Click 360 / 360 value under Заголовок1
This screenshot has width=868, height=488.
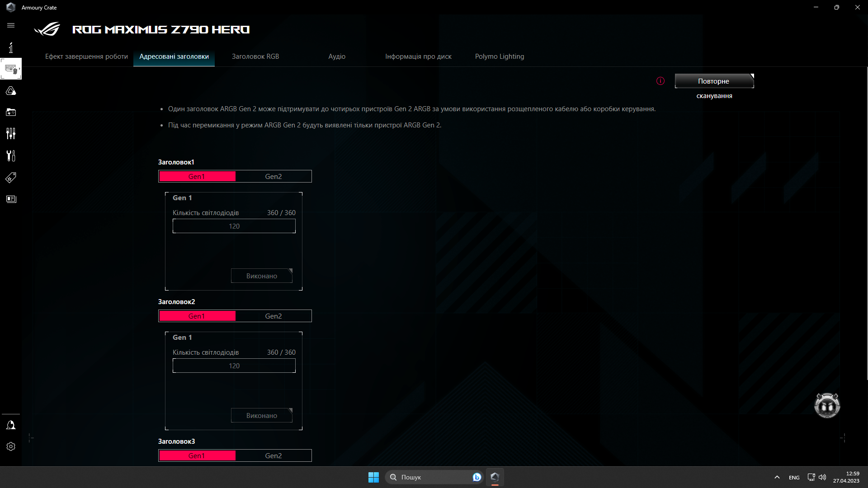[281, 213]
